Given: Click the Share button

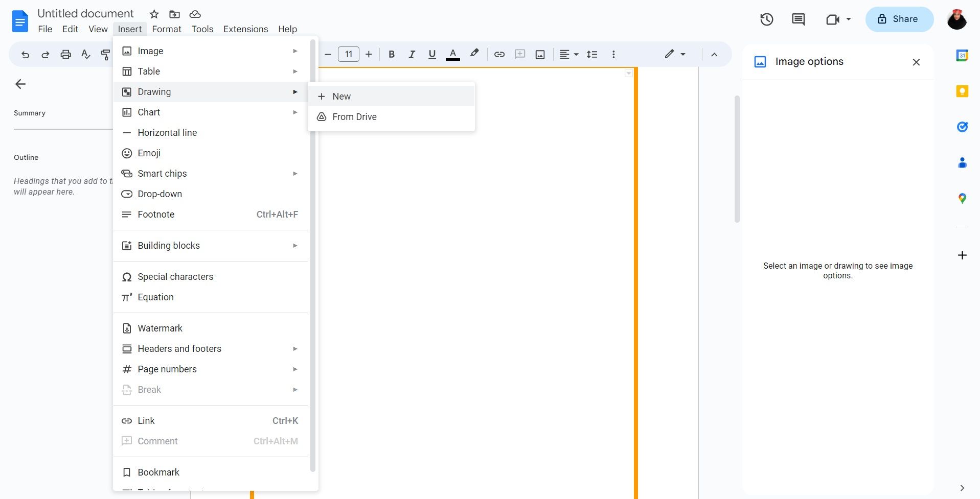Looking at the screenshot, I should coord(899,19).
